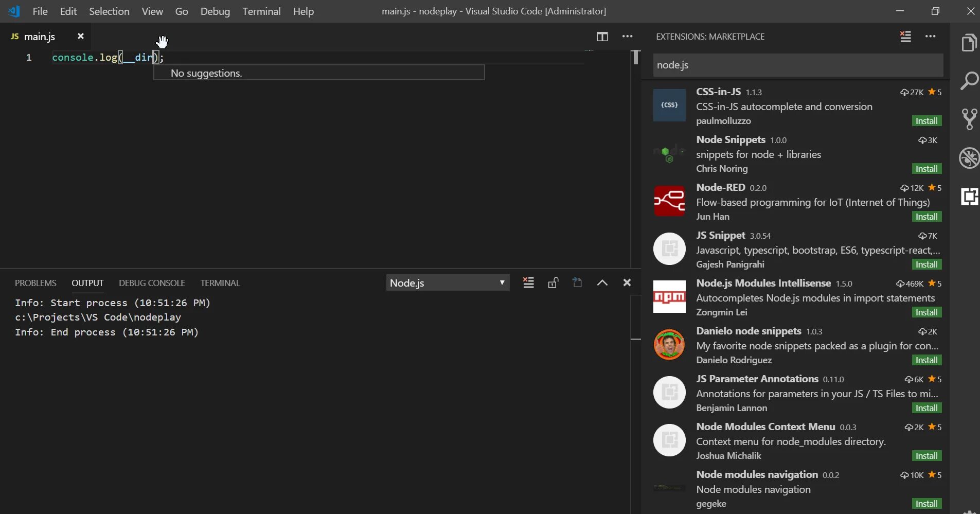Click the 'Info: Start process' output line
This screenshot has height=514, width=980.
113,303
